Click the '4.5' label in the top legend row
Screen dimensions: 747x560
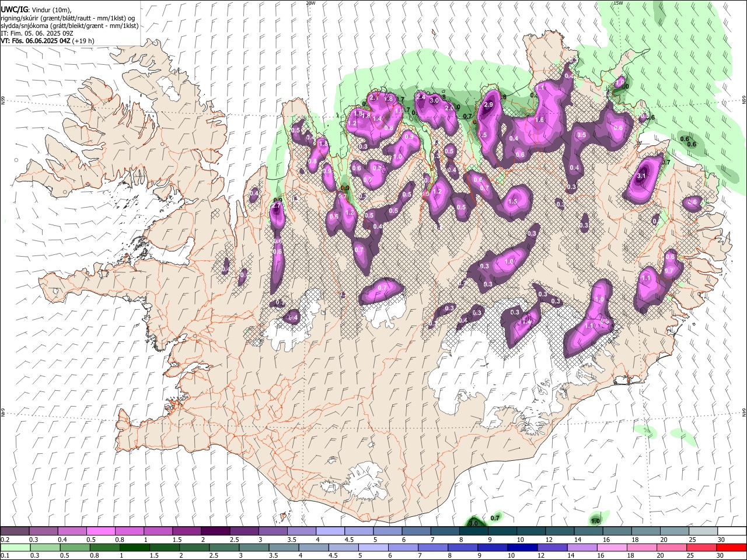[x=349, y=540]
